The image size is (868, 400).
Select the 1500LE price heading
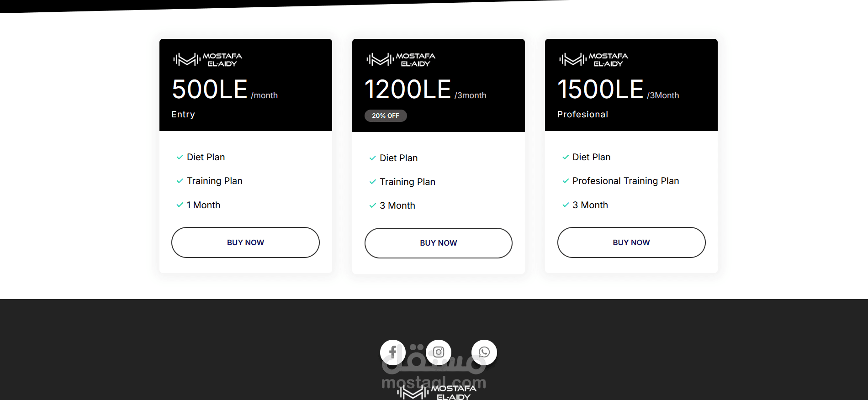[x=600, y=89]
